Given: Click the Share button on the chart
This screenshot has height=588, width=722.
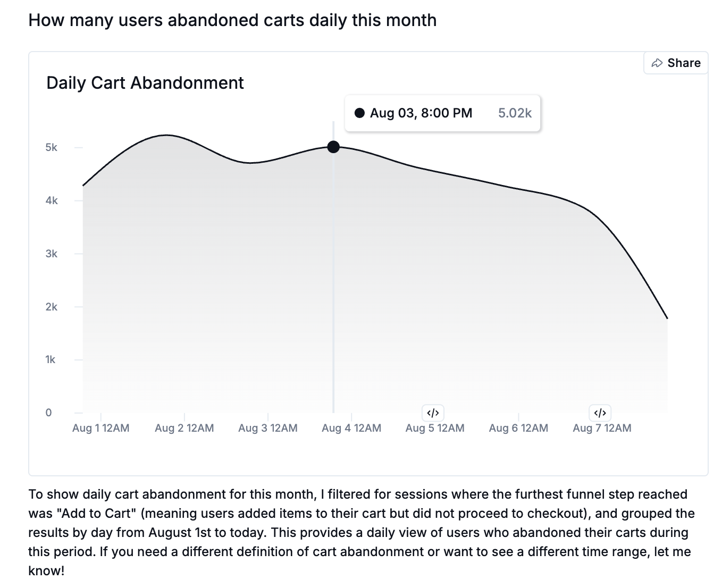Looking at the screenshot, I should pyautogui.click(x=676, y=63).
